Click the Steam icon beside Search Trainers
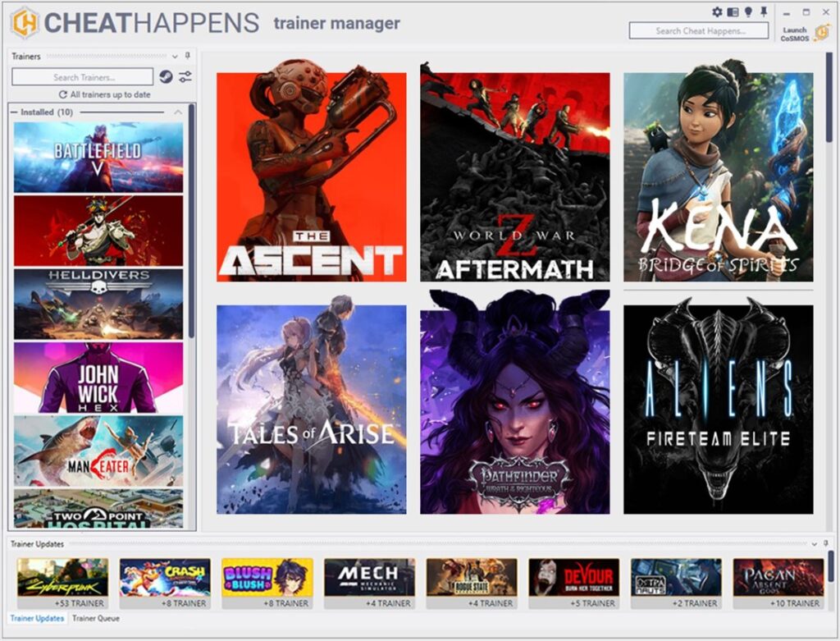The image size is (840, 641). click(166, 76)
